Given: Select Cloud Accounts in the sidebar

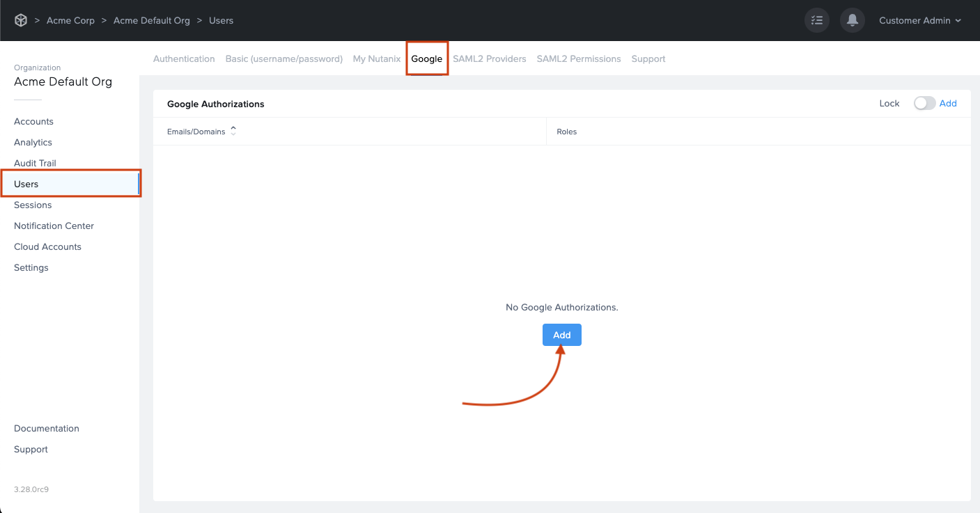Looking at the screenshot, I should click(47, 246).
